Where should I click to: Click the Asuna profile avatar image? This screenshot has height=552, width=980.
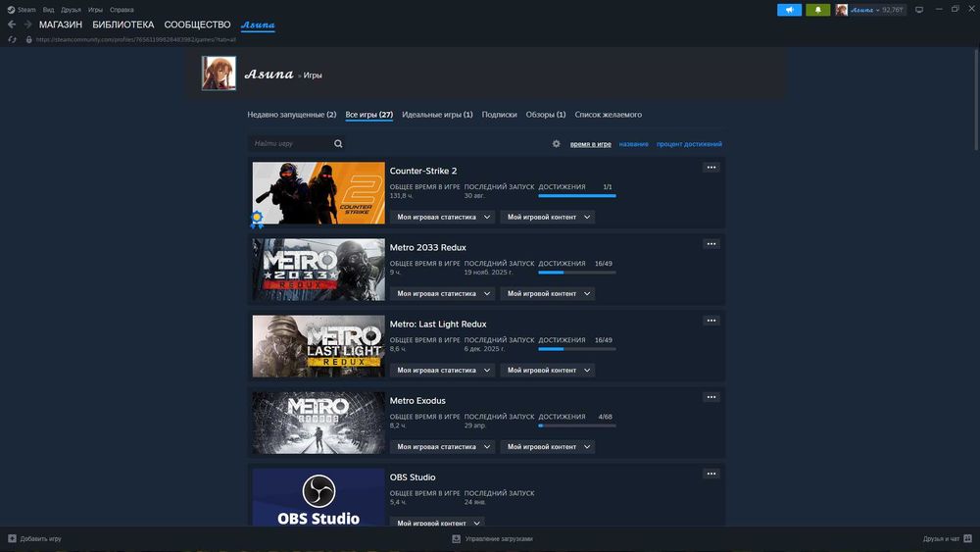pos(219,74)
